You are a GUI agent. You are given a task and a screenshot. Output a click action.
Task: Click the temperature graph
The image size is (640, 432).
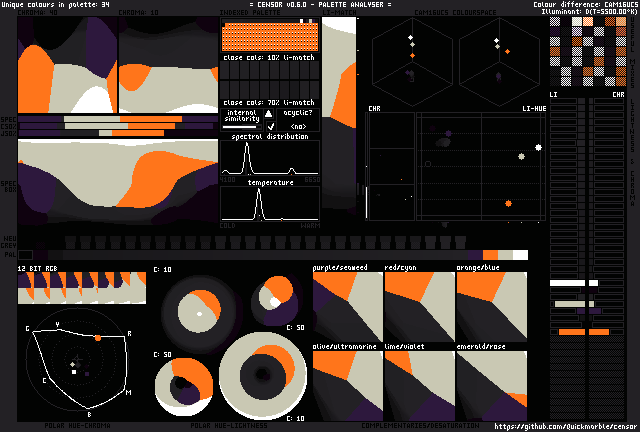[270, 203]
